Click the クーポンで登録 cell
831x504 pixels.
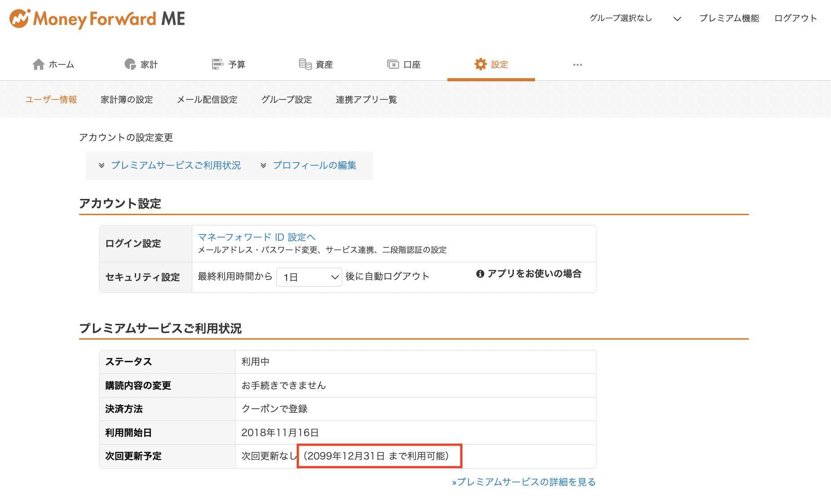274,409
